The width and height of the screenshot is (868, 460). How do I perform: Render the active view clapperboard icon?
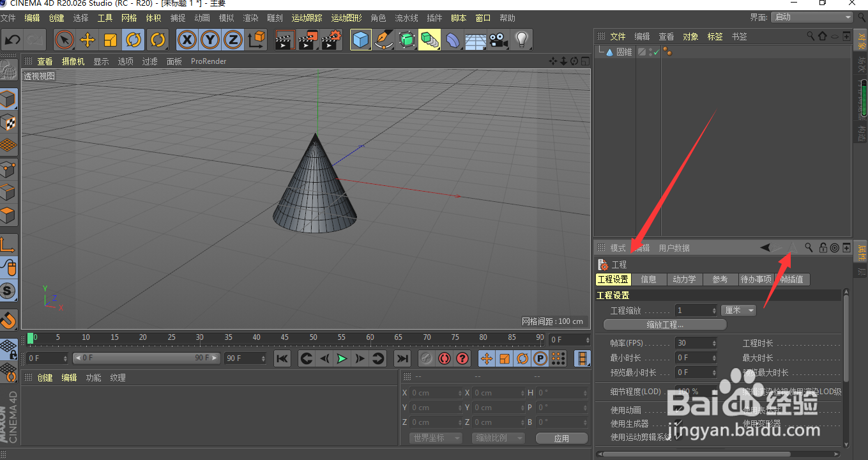pos(285,40)
